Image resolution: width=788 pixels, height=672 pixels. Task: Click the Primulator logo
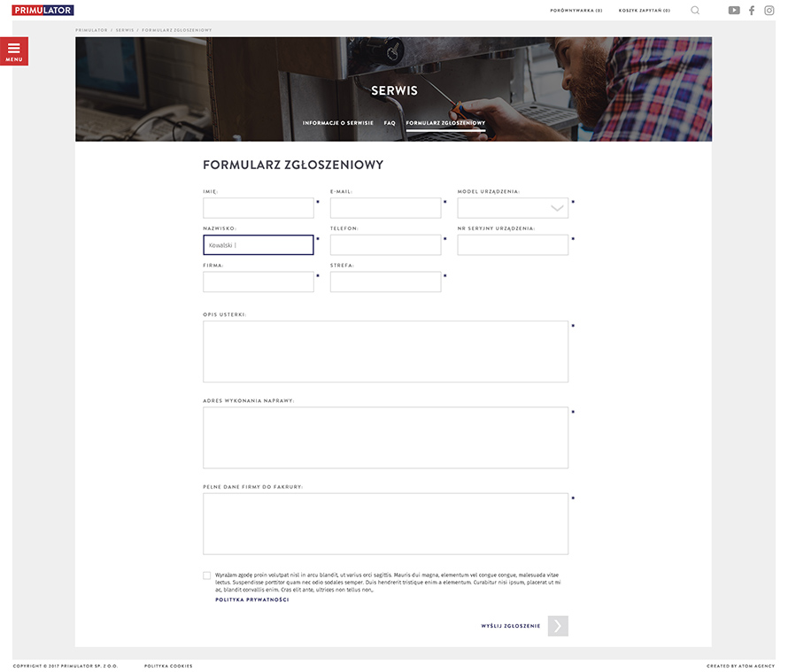click(42, 10)
